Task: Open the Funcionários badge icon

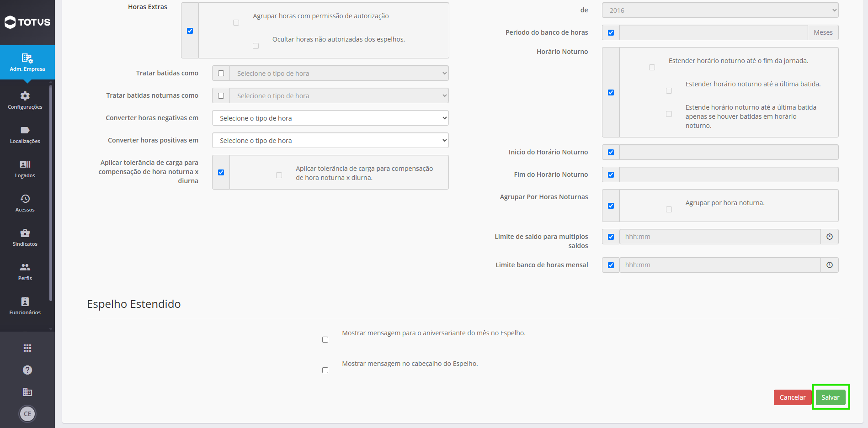Action: pyautogui.click(x=25, y=301)
